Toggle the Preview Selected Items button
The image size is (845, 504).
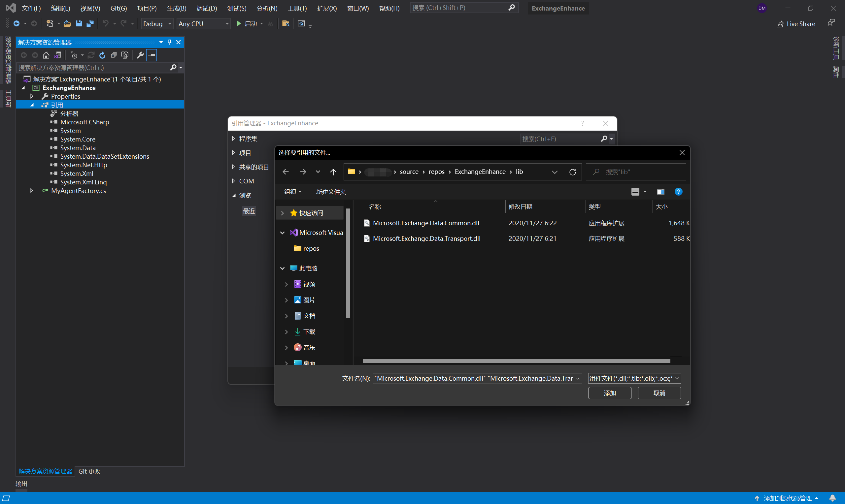click(x=152, y=55)
